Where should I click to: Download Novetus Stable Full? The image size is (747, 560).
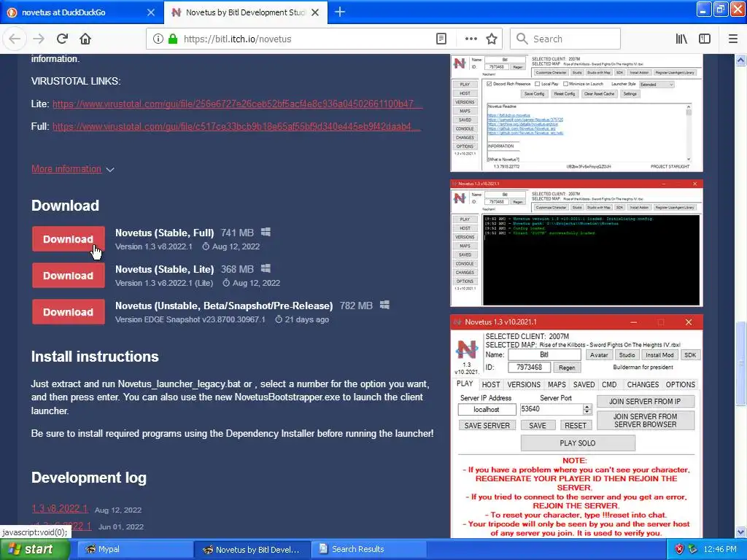68,239
